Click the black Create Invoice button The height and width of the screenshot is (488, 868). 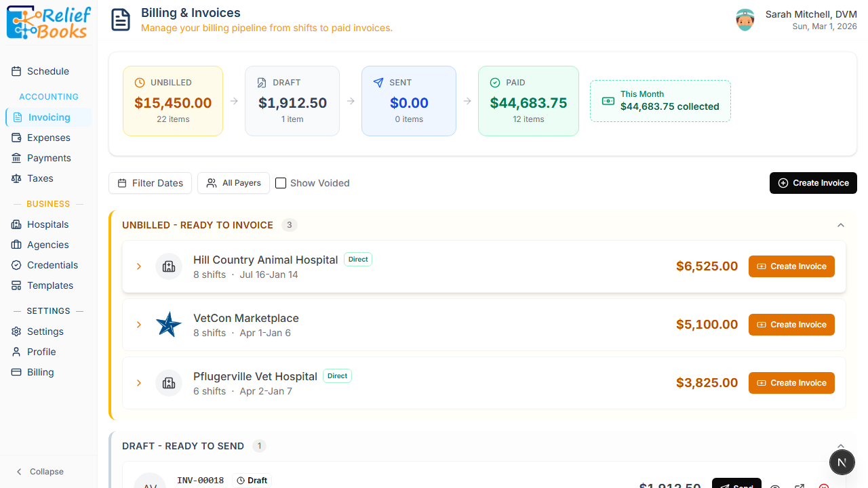click(x=813, y=183)
